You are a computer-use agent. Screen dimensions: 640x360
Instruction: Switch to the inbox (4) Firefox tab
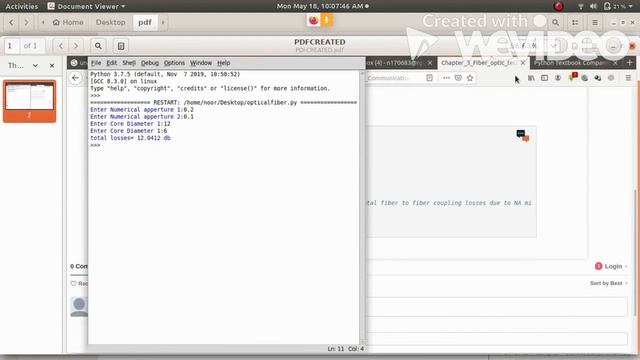coord(394,63)
